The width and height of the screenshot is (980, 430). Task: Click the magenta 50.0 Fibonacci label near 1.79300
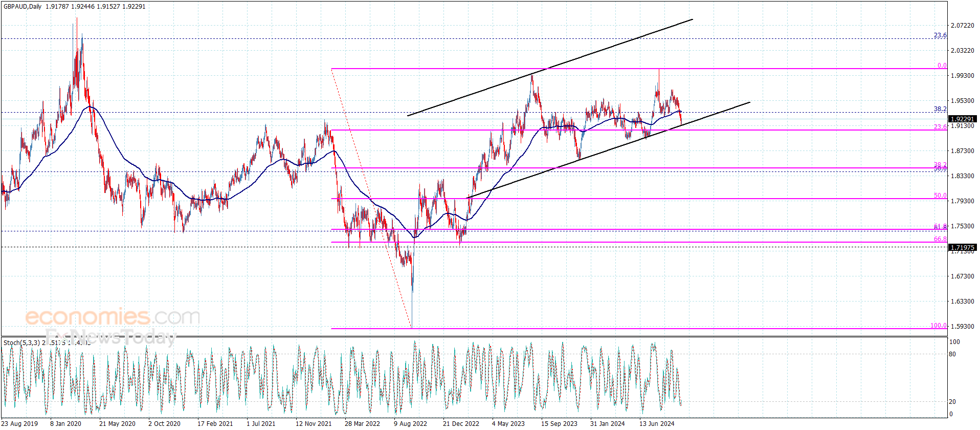(940, 196)
